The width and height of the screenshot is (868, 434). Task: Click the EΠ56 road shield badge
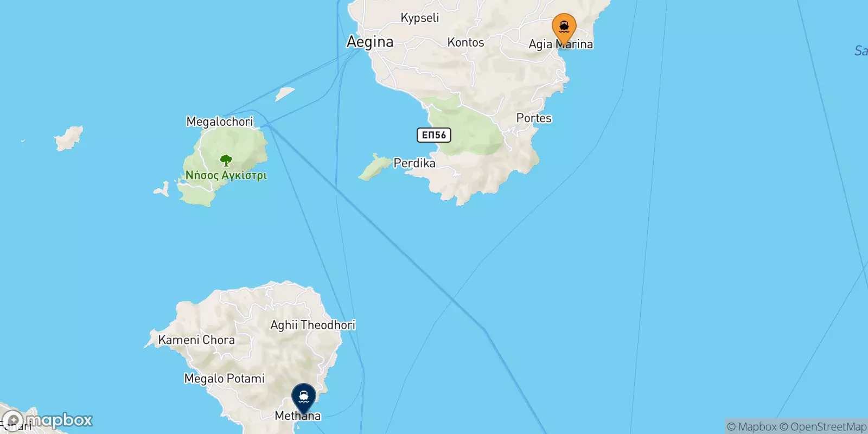(x=434, y=135)
